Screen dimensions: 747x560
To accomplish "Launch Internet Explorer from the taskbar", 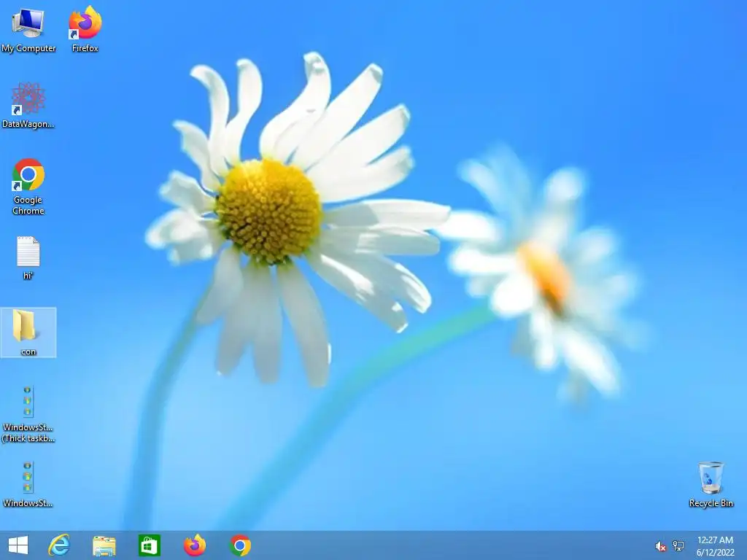I will point(59,545).
